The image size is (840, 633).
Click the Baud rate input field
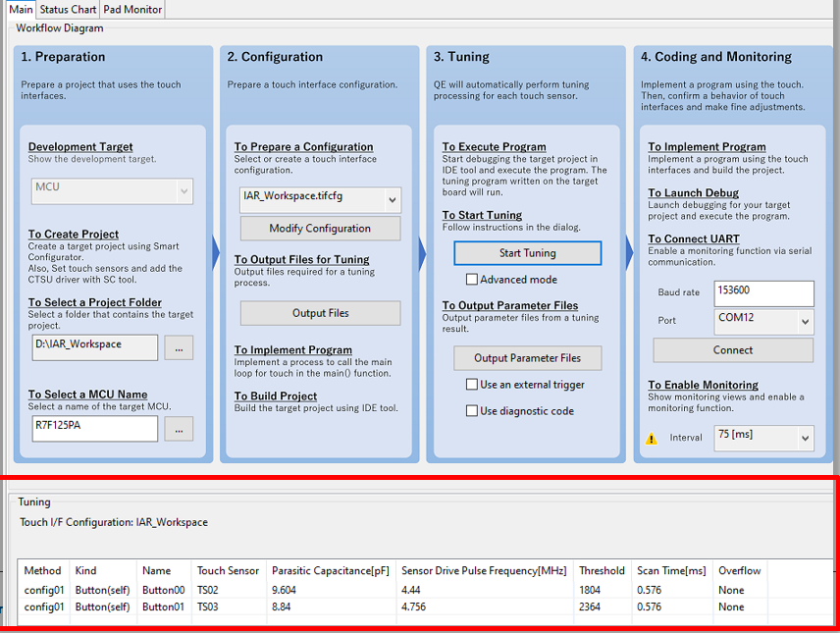762,293
